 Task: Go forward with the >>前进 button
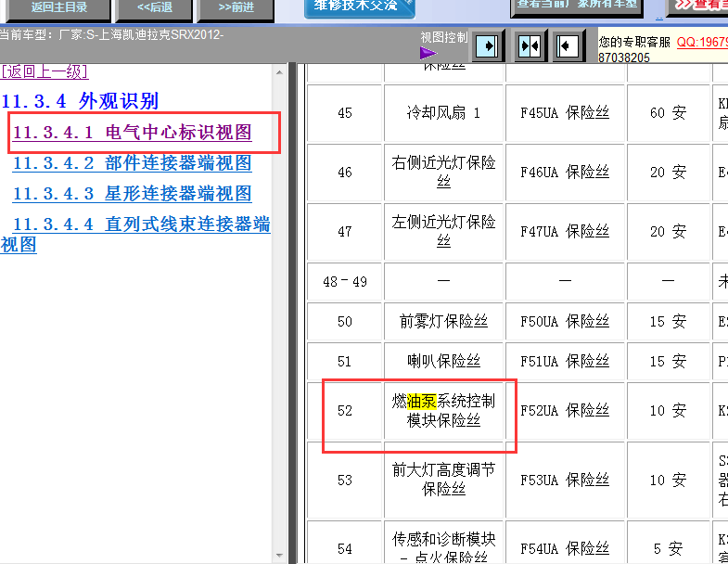point(236,8)
